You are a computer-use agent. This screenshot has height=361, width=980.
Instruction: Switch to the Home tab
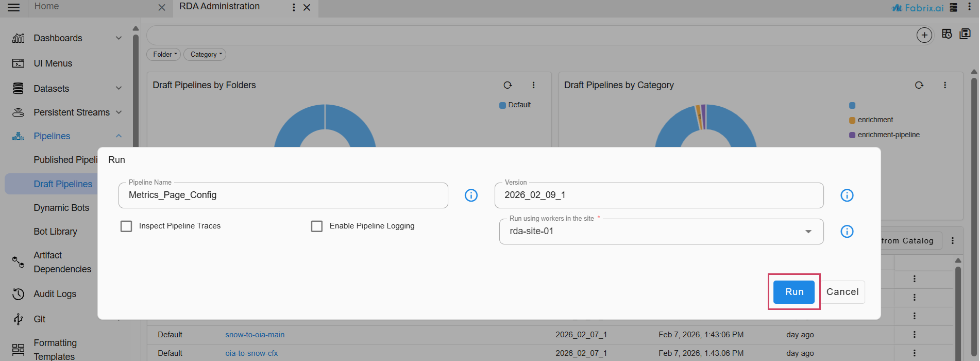pos(46,7)
